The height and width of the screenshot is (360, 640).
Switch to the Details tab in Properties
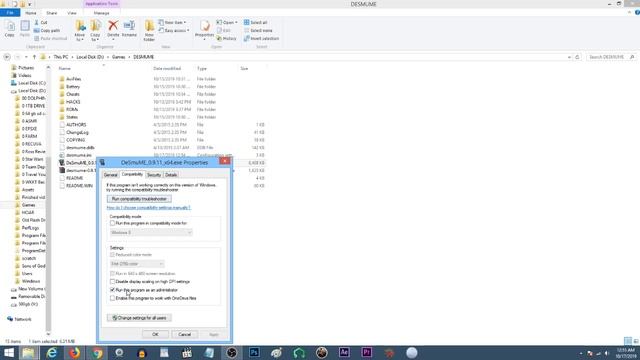tap(171, 175)
